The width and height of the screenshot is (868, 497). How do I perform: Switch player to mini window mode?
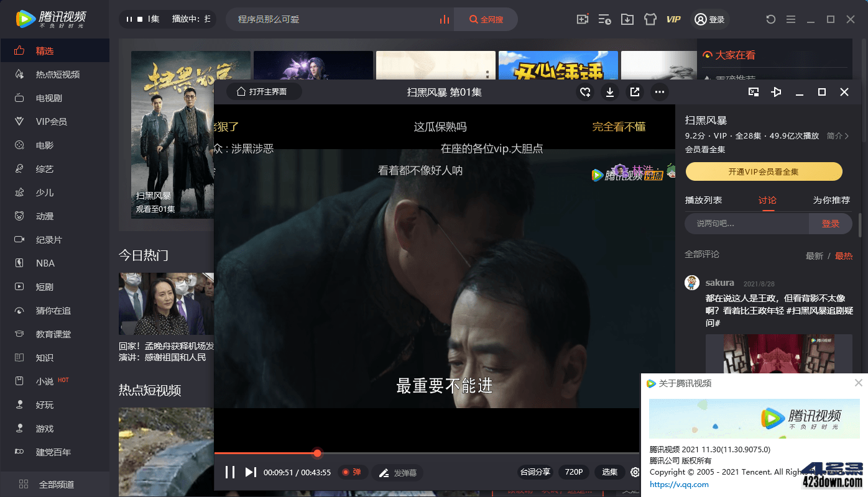click(x=754, y=92)
